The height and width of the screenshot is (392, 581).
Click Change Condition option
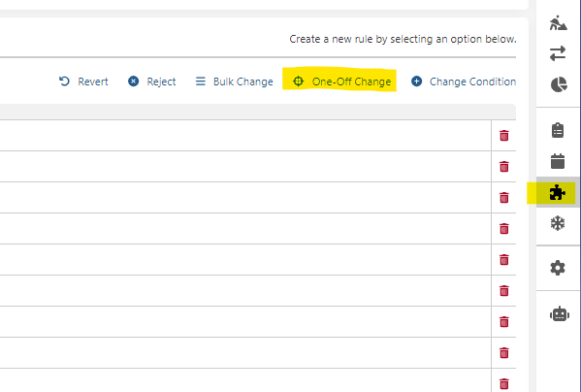pyautogui.click(x=464, y=82)
